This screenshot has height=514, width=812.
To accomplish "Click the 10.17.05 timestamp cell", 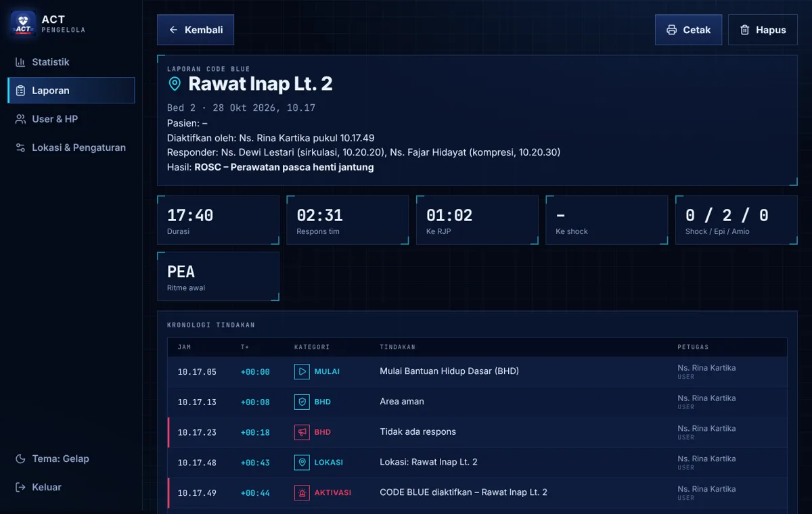I will click(x=197, y=372).
